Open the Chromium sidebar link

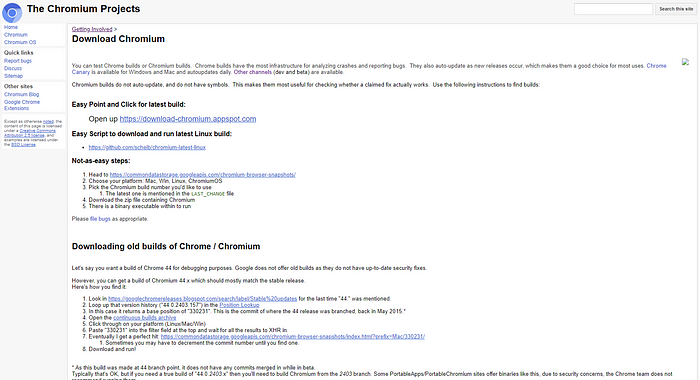click(x=16, y=35)
